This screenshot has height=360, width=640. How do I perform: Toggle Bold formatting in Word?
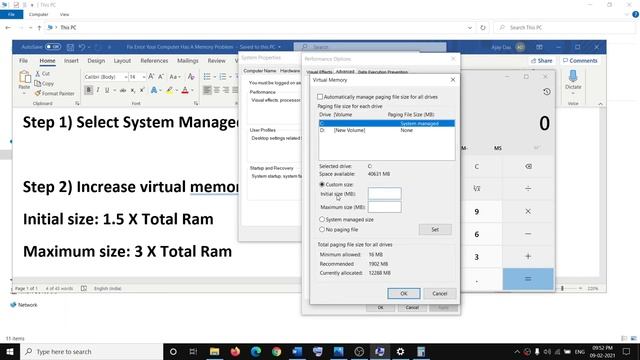click(x=88, y=90)
